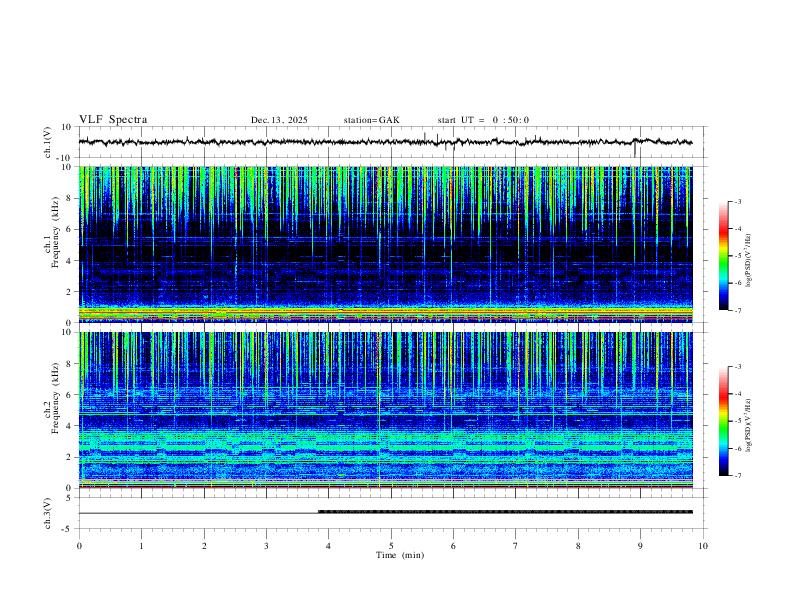The width and height of the screenshot is (792, 612).
Task: Click the time axis tick label "5"
Action: pos(391,546)
